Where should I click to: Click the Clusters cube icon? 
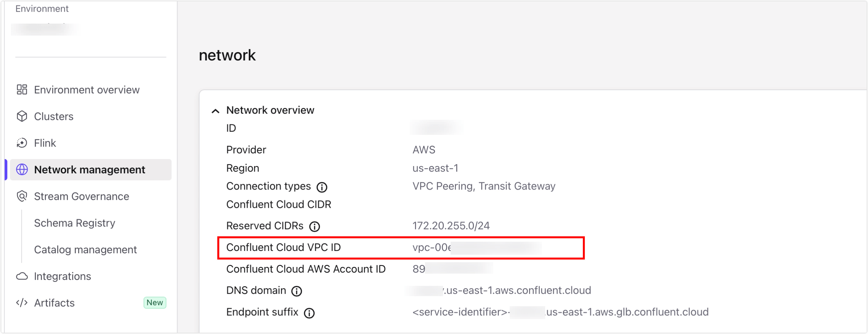click(x=22, y=116)
